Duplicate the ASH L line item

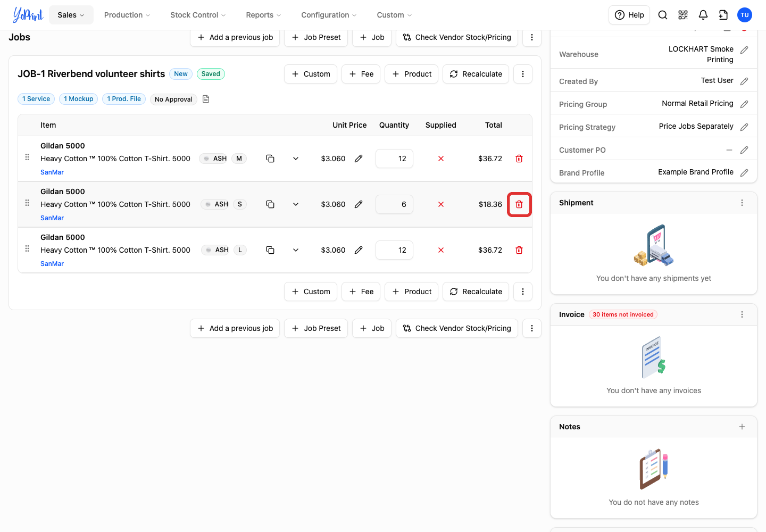(x=270, y=250)
